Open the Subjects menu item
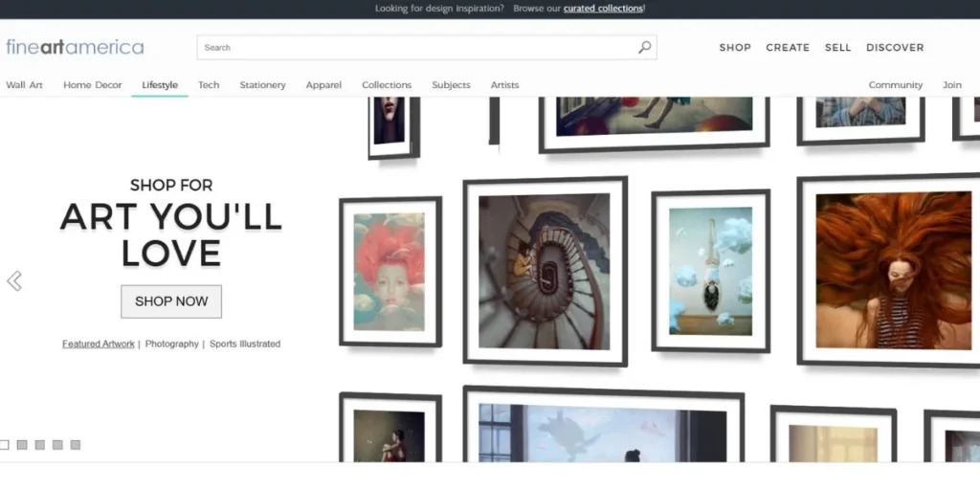 452,85
